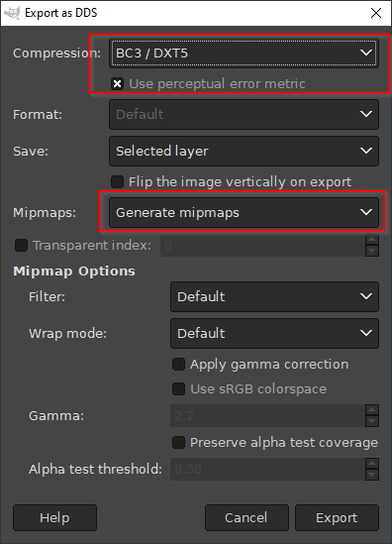The height and width of the screenshot is (544, 392).
Task: Uncheck Use perceptual error metric
Action: [x=117, y=83]
